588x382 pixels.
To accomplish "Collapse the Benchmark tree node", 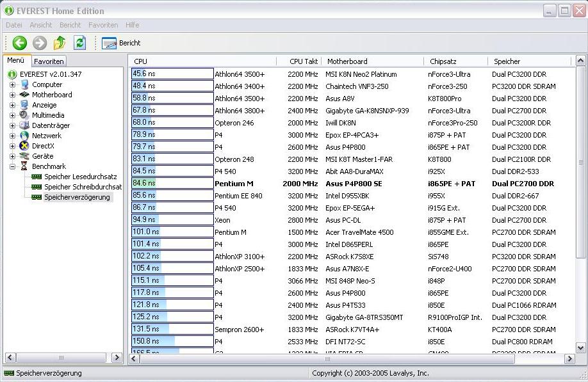I will click(x=12, y=166).
